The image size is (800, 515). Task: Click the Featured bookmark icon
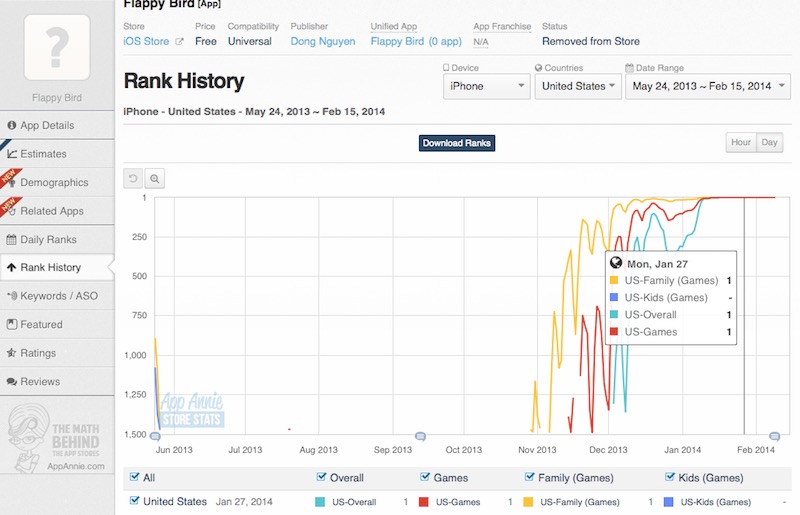tap(12, 324)
